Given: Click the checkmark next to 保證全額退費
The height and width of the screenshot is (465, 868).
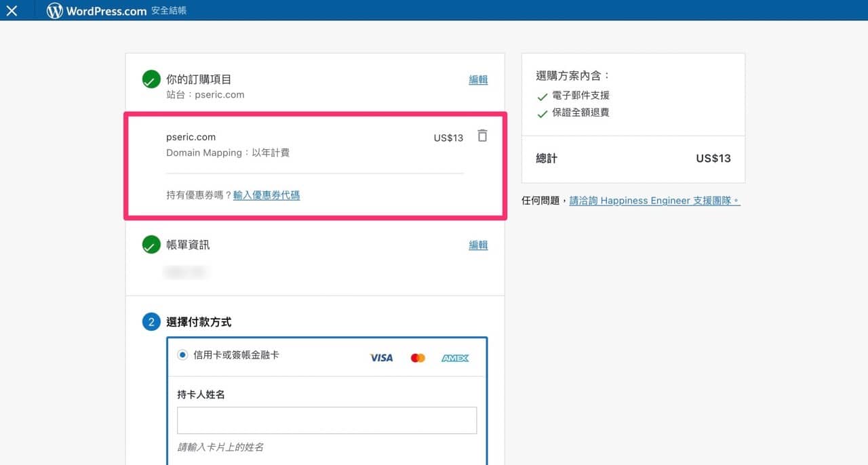Looking at the screenshot, I should coord(542,114).
